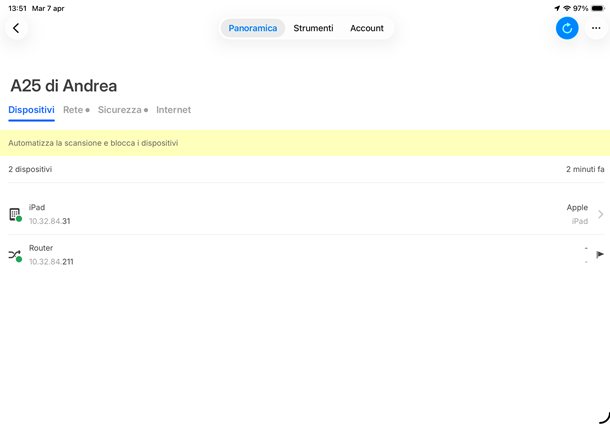Click the flag icon on Router row
Viewport: 610px width, 426px height.
600,254
